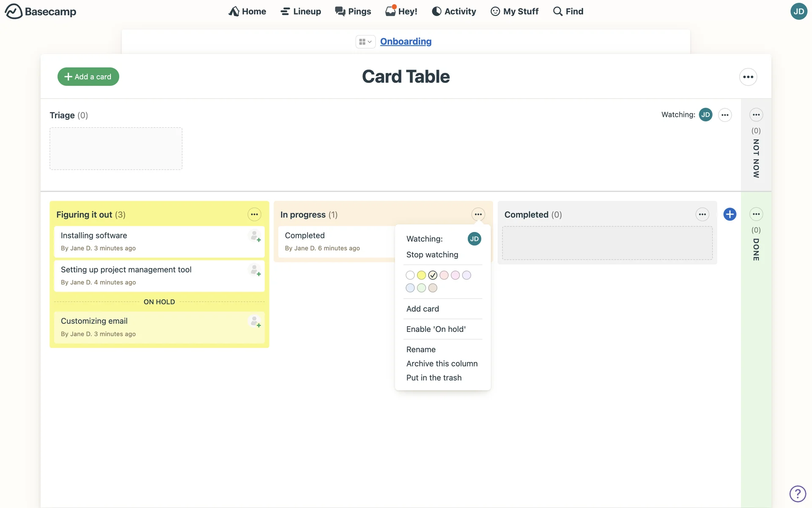The height and width of the screenshot is (508, 812).
Task: Click assign icon on Installing software card
Action: tap(255, 236)
